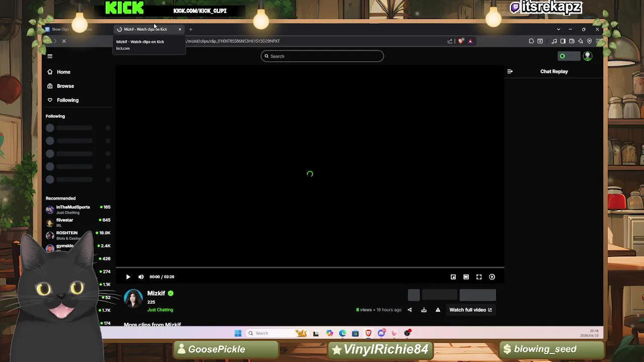
Task: Collapse the Chat Replay panel
Action: [510, 71]
